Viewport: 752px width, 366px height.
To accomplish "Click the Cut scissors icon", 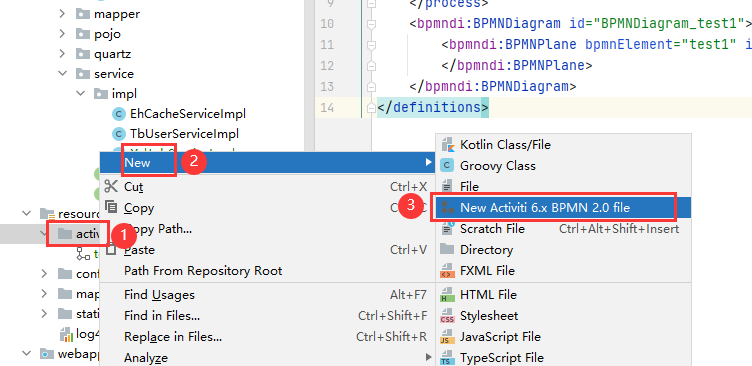I will [111, 186].
